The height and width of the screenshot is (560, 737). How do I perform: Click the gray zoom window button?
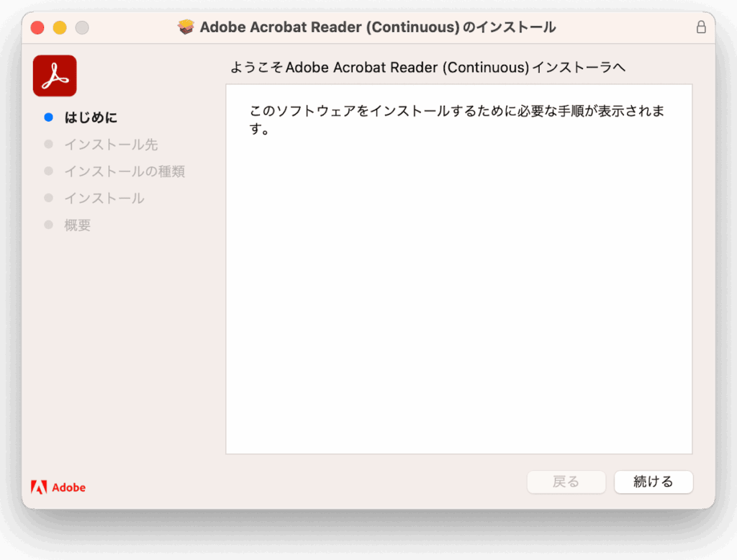tap(82, 28)
